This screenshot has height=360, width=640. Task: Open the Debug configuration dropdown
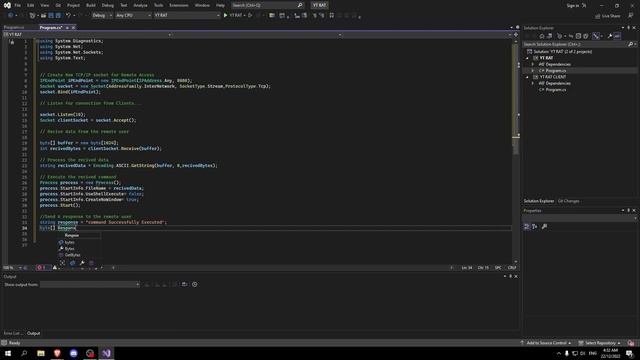point(102,15)
